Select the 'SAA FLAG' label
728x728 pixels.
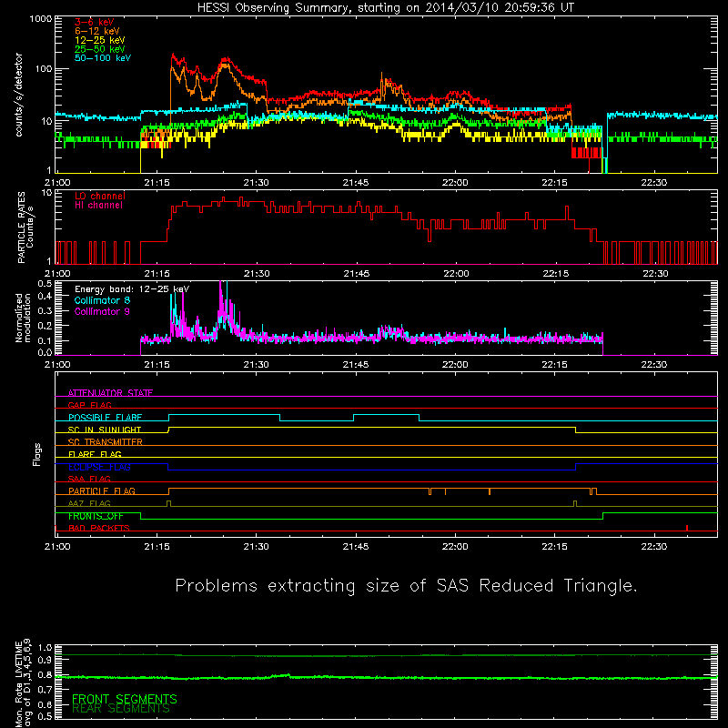pyautogui.click(x=89, y=479)
